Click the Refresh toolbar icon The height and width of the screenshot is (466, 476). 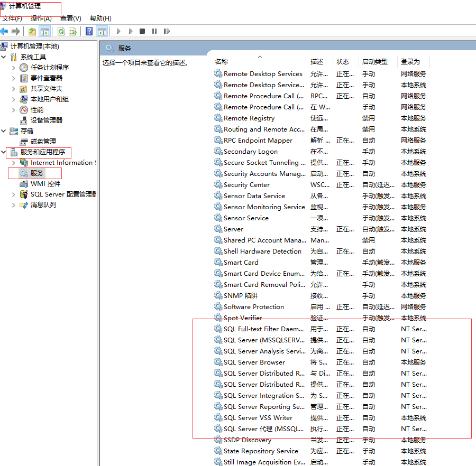point(61,31)
